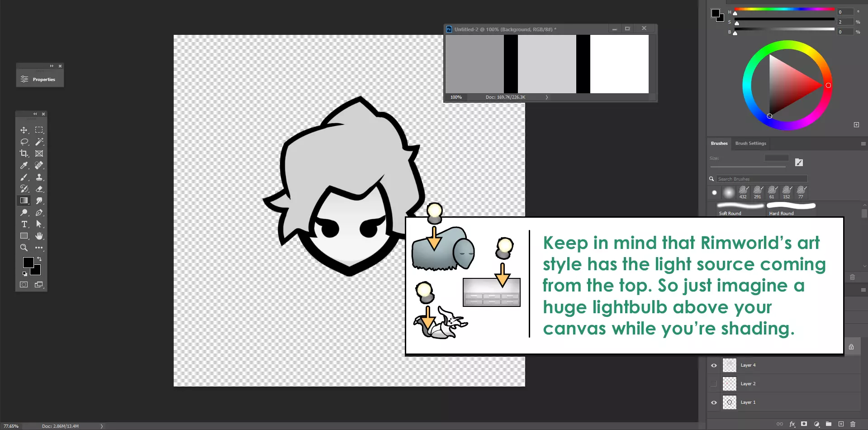
Task: Select the Rectangular Marquee tool
Action: [x=39, y=130]
